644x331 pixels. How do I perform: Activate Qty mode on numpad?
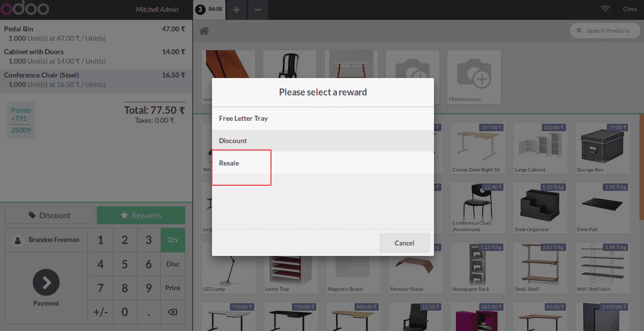[173, 240]
